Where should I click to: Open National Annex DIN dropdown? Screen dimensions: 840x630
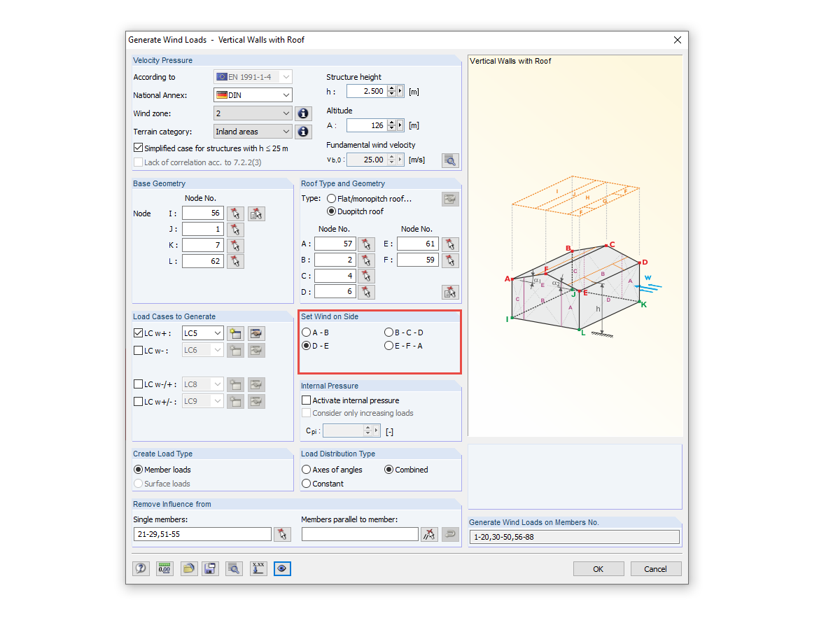pos(253,95)
